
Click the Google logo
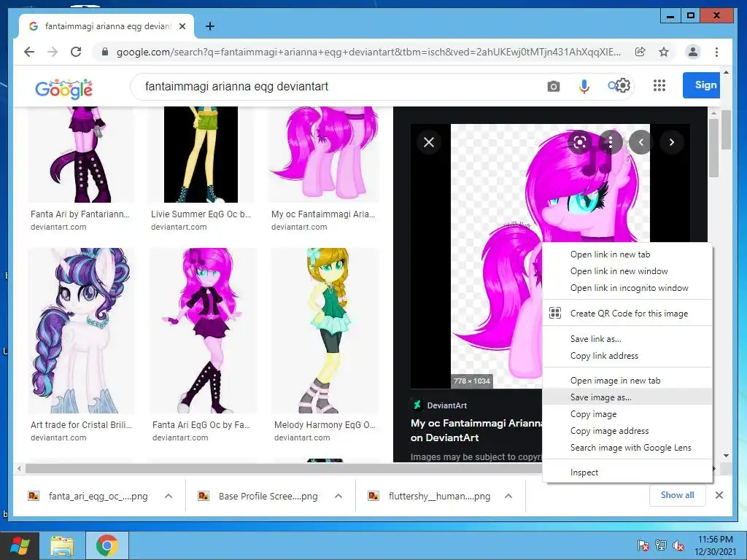click(x=64, y=88)
